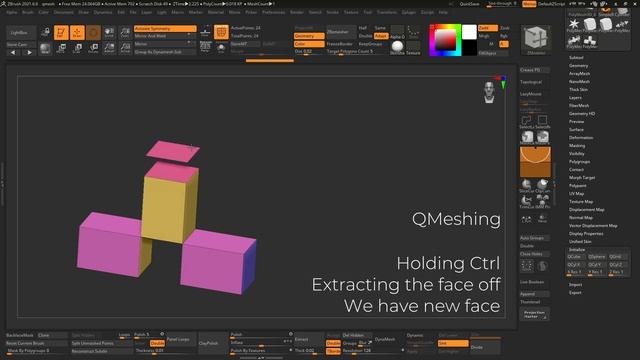Go to next brush with right arrow
Screen dimensions: 640x360
(x=29, y=52)
